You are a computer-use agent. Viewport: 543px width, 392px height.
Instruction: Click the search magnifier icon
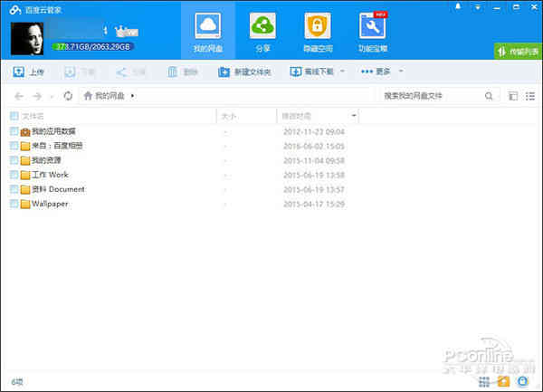[x=489, y=95]
